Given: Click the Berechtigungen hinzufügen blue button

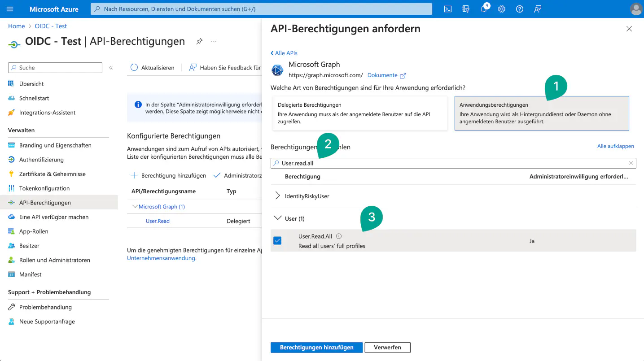Looking at the screenshot, I should pyautogui.click(x=316, y=348).
